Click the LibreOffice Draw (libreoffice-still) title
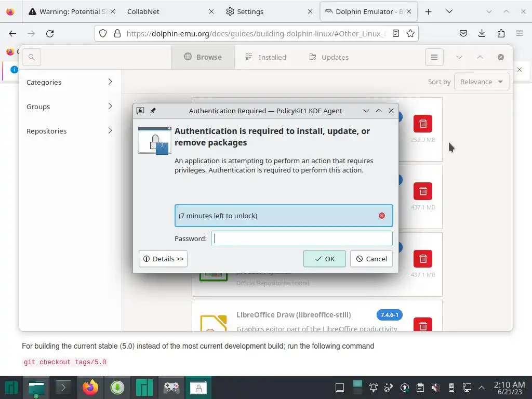Viewport: 532px width, 399px height. tap(294, 315)
